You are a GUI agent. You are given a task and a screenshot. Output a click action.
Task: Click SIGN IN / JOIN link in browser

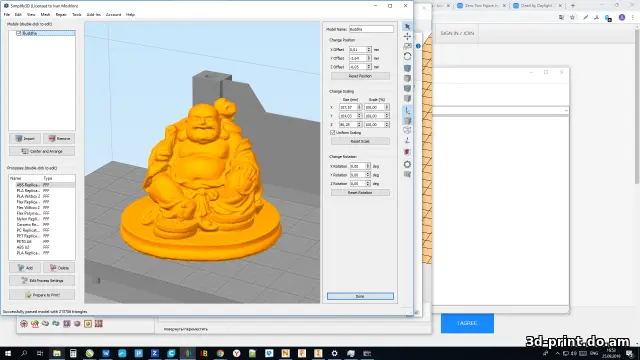point(457,33)
